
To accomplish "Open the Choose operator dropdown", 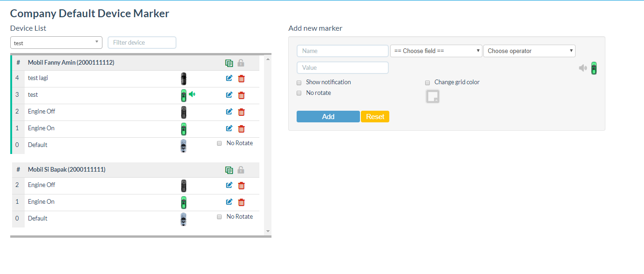I will click(x=529, y=51).
